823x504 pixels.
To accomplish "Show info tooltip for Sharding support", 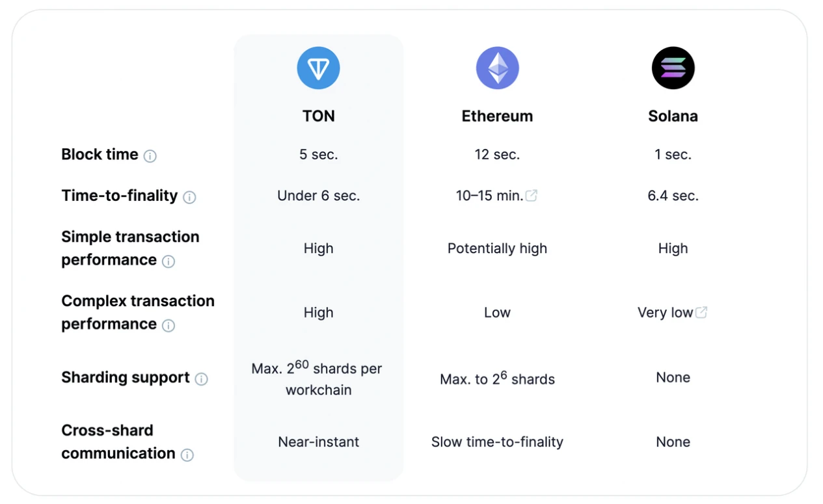I will click(x=202, y=379).
